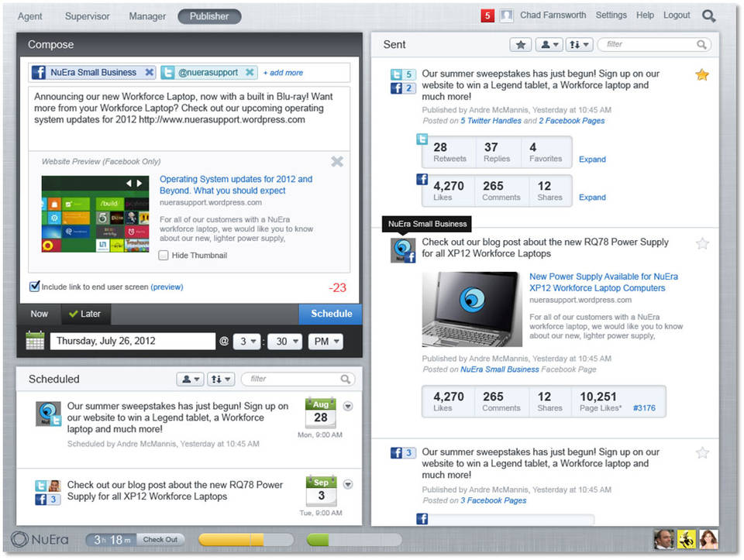Check the Hide Thumbnail checkbox
The height and width of the screenshot is (560, 744).
164,255
